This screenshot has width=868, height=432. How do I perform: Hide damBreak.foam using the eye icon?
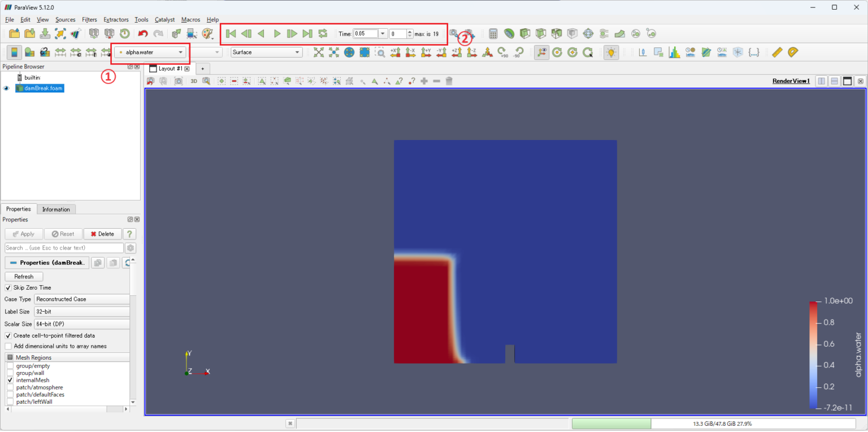coord(7,88)
